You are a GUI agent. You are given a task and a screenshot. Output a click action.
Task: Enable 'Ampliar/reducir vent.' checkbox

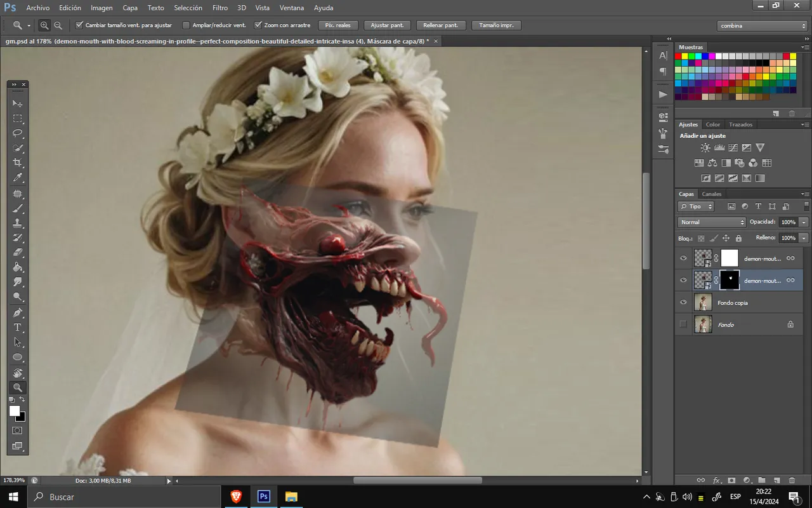pos(186,25)
